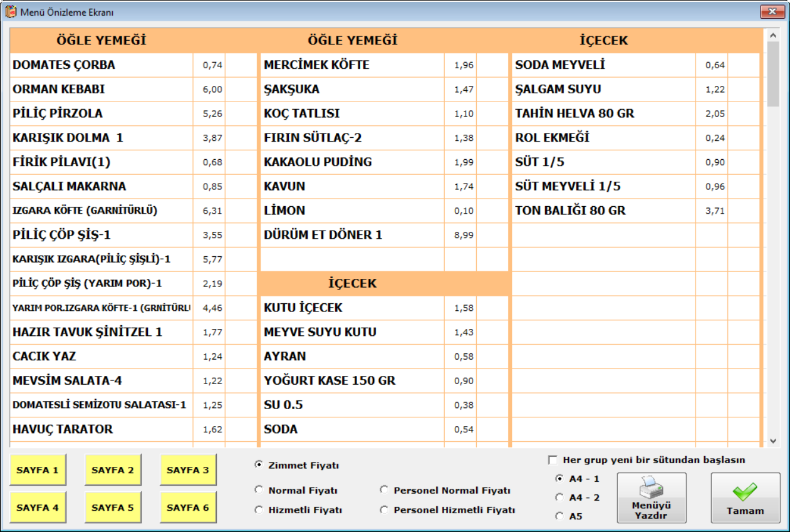Select Hizmetli Fiyatı radio button
Viewport: 790px width, 532px height.
click(259, 510)
